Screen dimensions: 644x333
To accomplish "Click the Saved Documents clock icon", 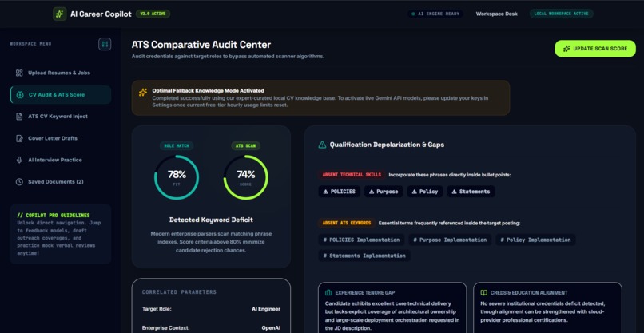I will tap(19, 182).
